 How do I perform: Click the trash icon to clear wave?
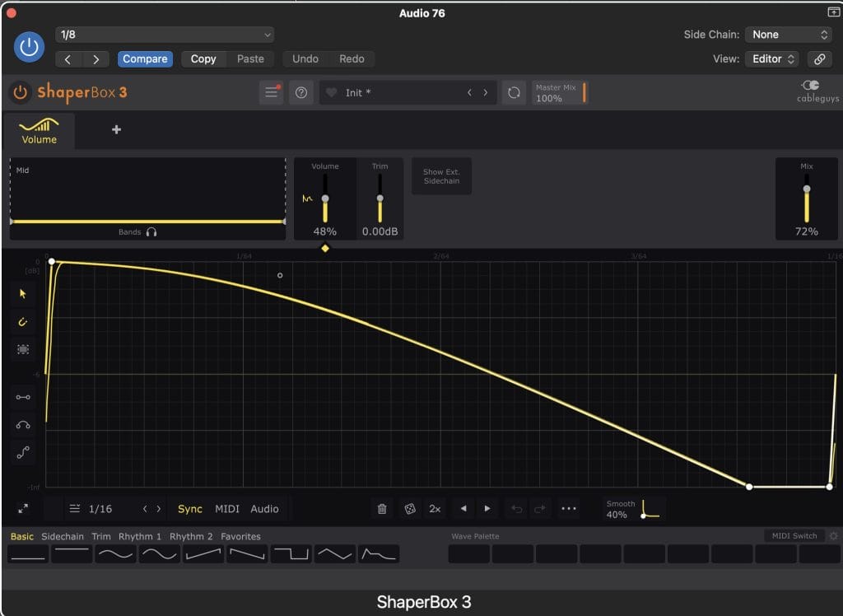click(x=382, y=509)
